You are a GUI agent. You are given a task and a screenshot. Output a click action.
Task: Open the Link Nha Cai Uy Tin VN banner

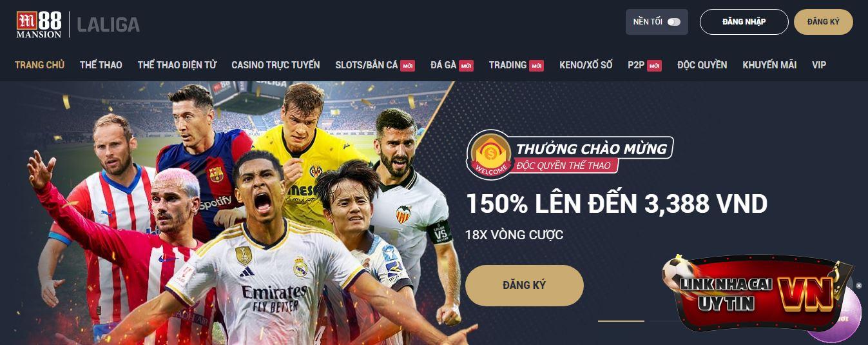[x=757, y=293]
